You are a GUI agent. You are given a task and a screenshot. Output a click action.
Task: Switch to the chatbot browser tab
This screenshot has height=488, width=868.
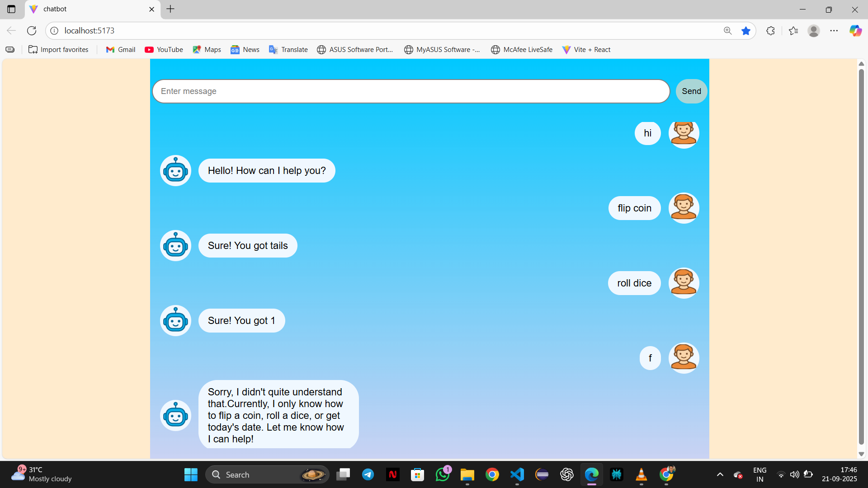point(81,9)
